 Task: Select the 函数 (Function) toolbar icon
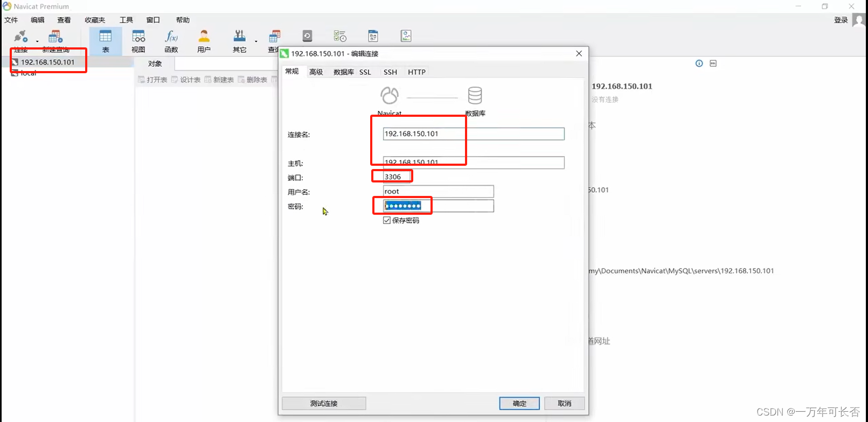[171, 41]
